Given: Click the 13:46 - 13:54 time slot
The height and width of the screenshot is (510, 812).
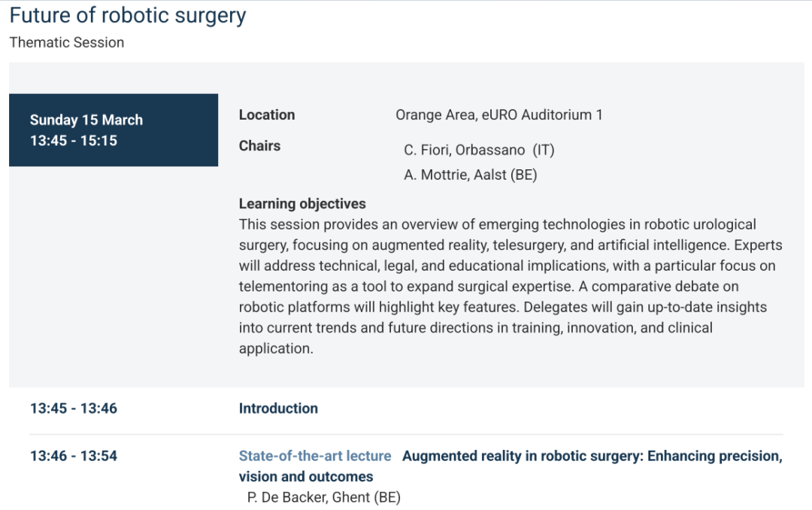Looking at the screenshot, I should 74,456.
